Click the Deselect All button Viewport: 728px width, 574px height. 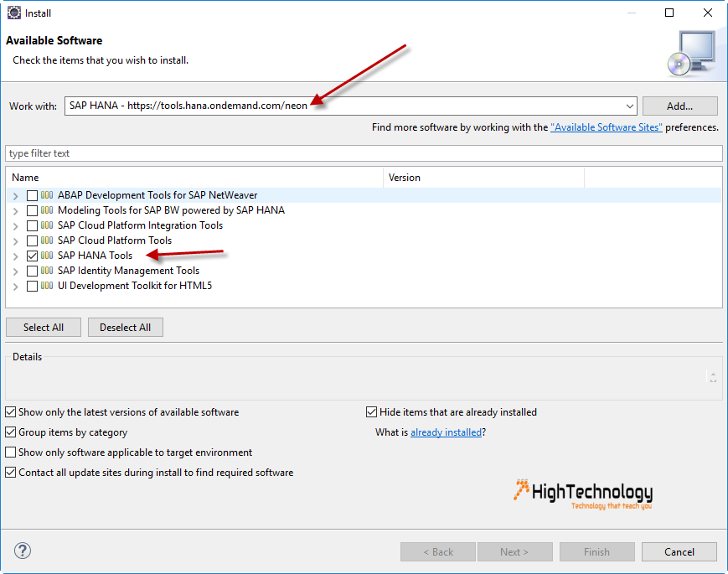pyautogui.click(x=126, y=328)
